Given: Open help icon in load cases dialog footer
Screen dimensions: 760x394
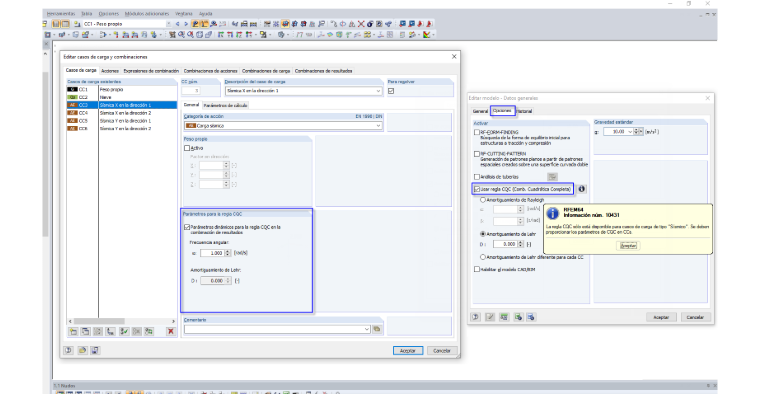Looking at the screenshot, I should (68, 350).
